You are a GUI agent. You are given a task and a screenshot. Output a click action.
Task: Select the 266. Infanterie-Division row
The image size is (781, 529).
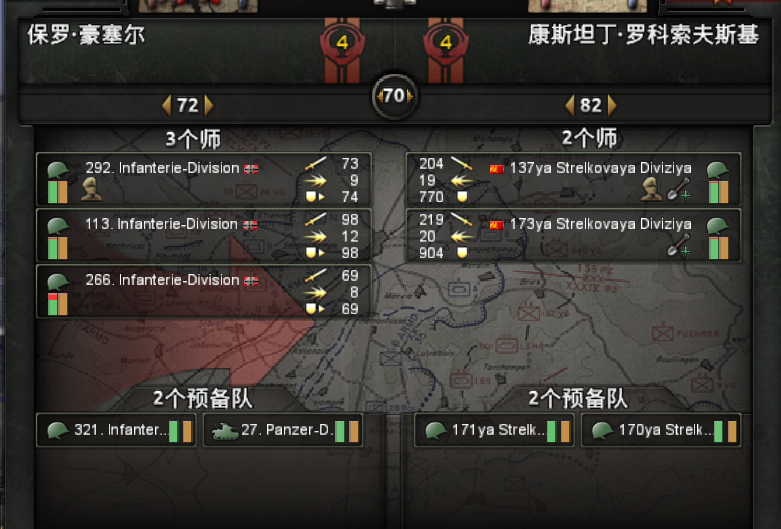pyautogui.click(x=204, y=292)
